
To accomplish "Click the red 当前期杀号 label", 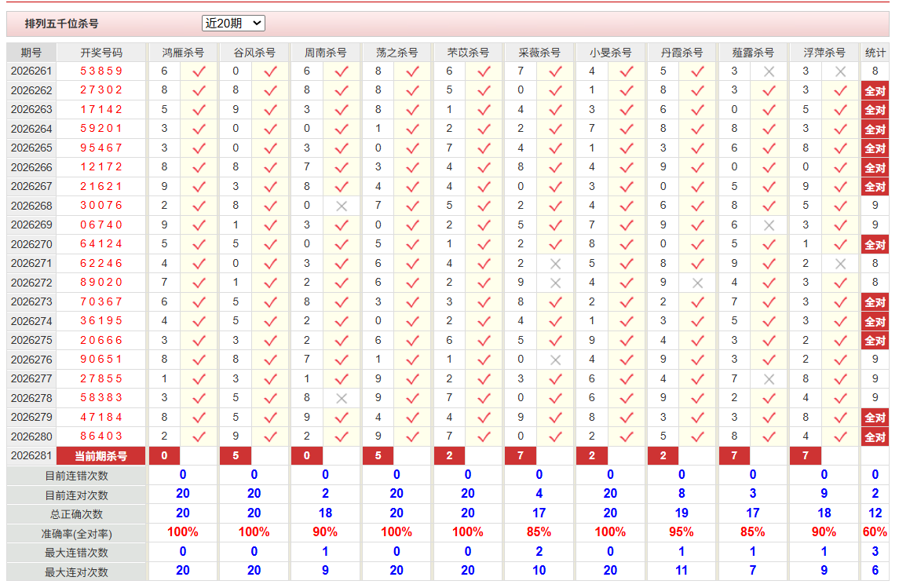I will tap(101, 456).
